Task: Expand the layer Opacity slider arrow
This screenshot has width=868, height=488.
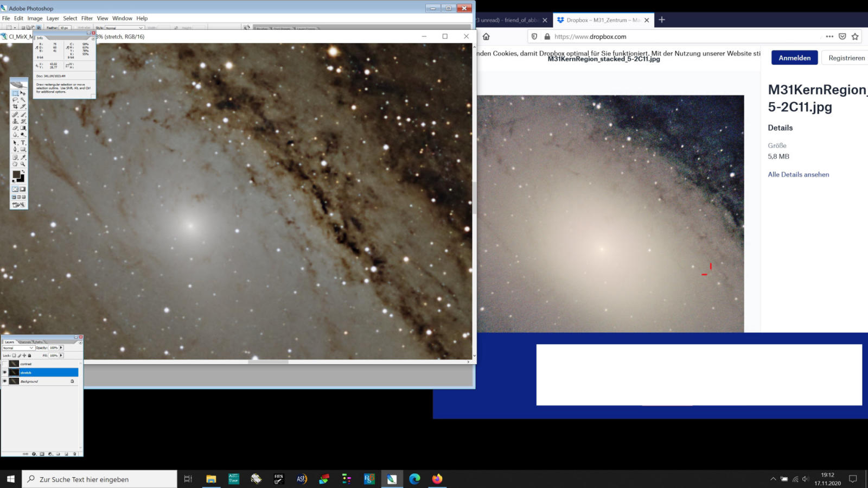Action: coord(61,348)
